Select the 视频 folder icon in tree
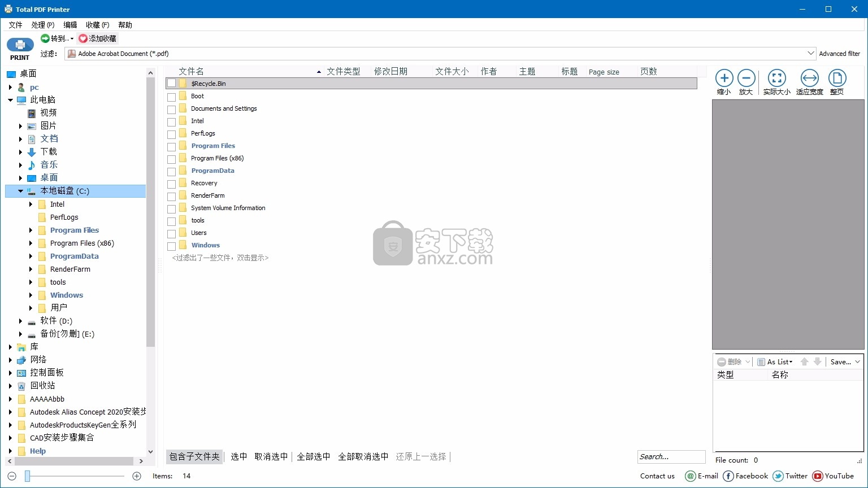This screenshot has width=868, height=488. (32, 113)
